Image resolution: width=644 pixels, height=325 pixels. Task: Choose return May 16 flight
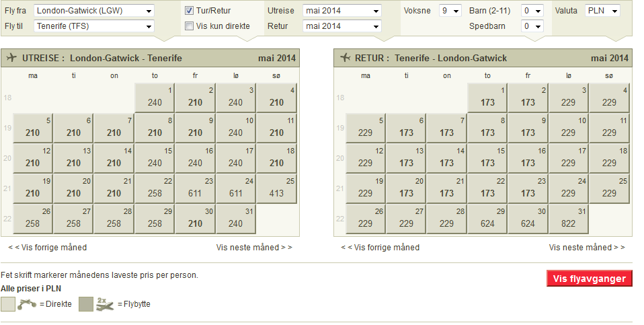(528, 159)
